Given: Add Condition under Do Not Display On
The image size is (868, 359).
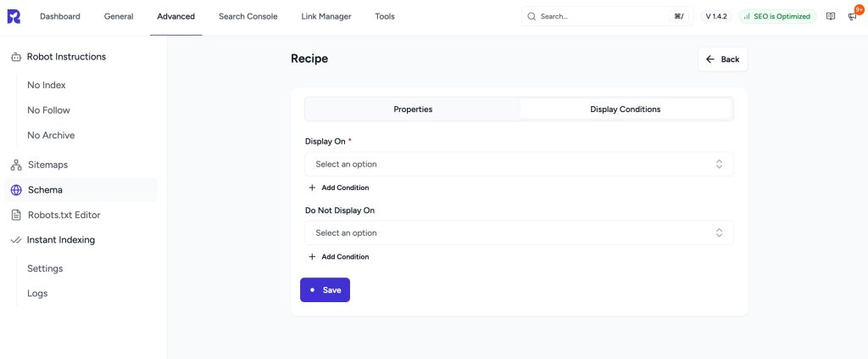Looking at the screenshot, I should click(x=338, y=256).
